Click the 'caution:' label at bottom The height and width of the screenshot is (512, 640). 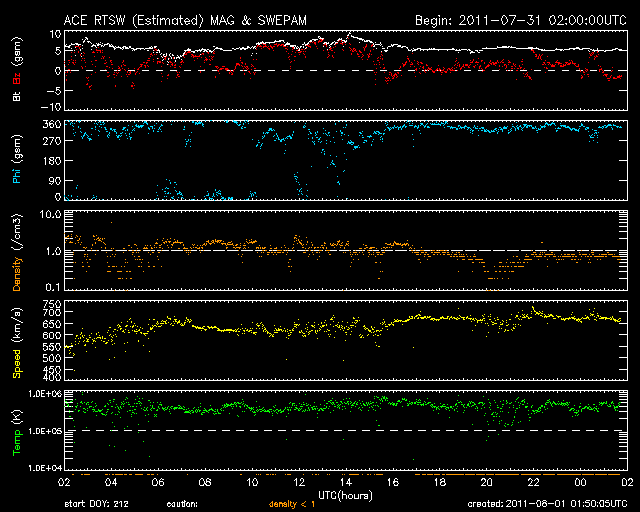(182, 504)
